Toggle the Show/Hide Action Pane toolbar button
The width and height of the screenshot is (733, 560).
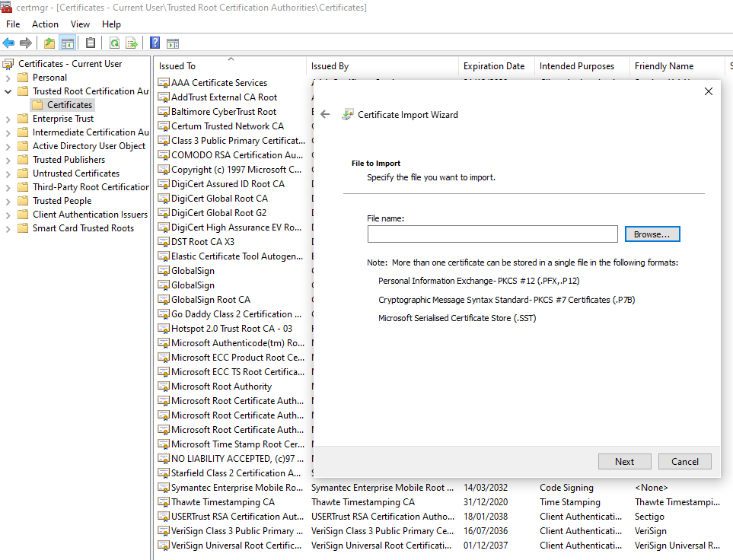click(x=174, y=43)
